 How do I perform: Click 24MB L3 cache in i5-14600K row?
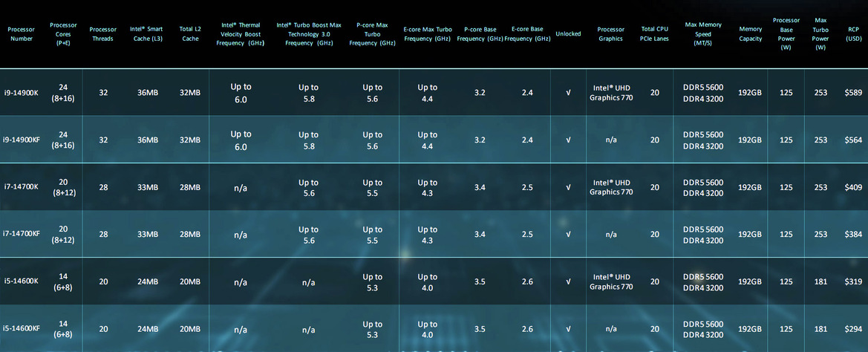pos(147,281)
